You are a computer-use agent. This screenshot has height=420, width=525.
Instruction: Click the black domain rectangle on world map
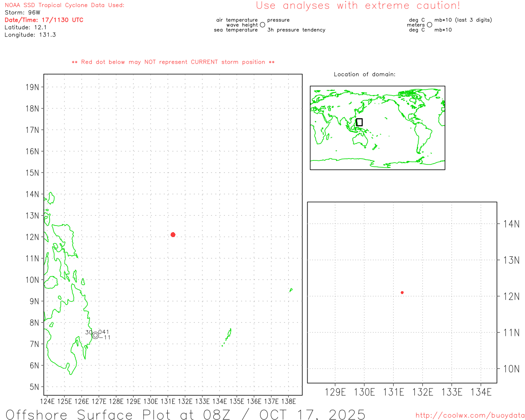coord(359,122)
